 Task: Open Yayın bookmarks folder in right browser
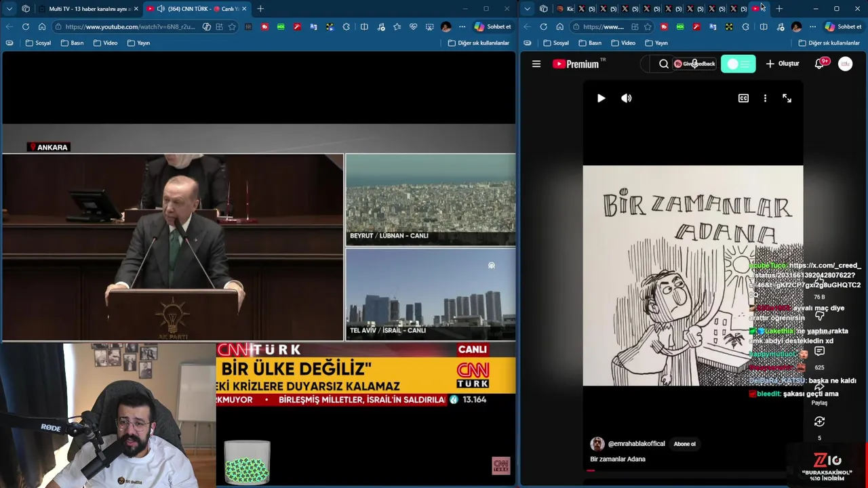(x=656, y=43)
